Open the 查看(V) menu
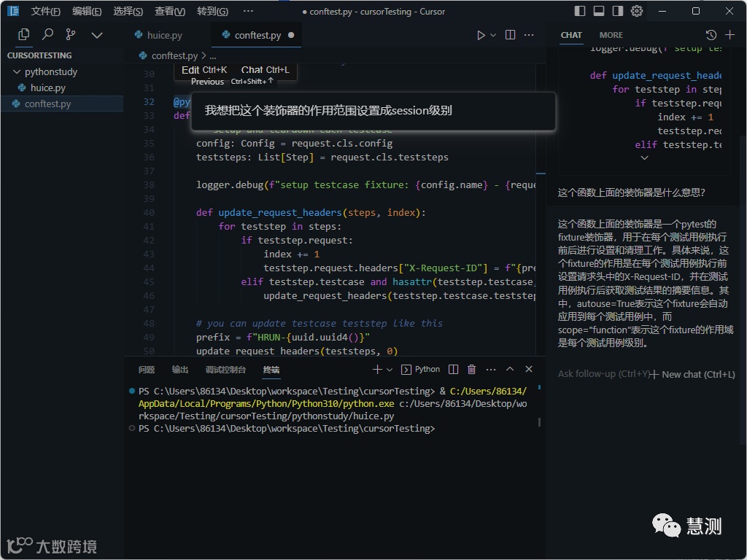The height and width of the screenshot is (560, 747). [170, 12]
